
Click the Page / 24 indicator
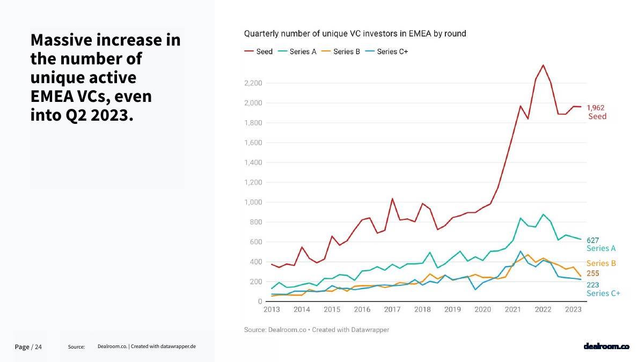28,347
